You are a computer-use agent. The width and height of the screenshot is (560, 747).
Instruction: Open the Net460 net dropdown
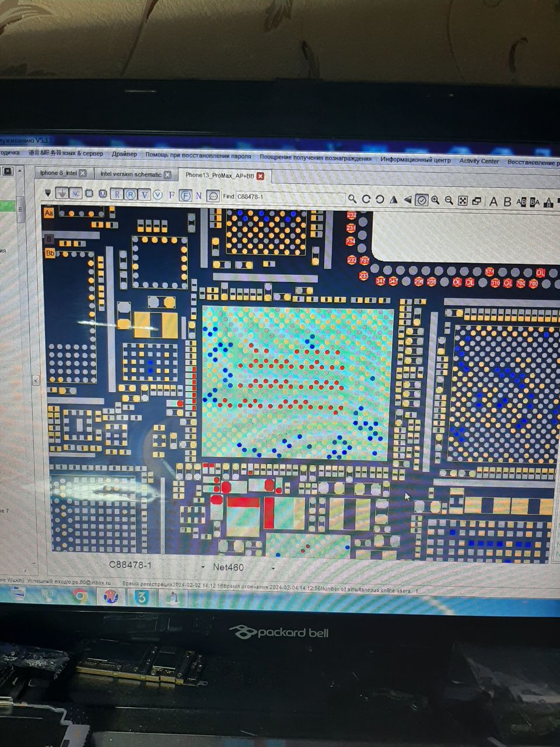point(272,568)
